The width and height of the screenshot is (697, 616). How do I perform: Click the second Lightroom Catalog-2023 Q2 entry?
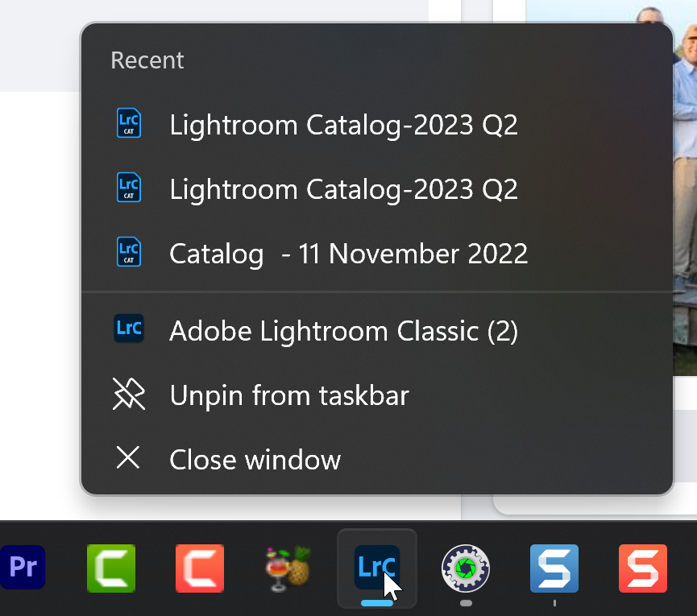[343, 188]
